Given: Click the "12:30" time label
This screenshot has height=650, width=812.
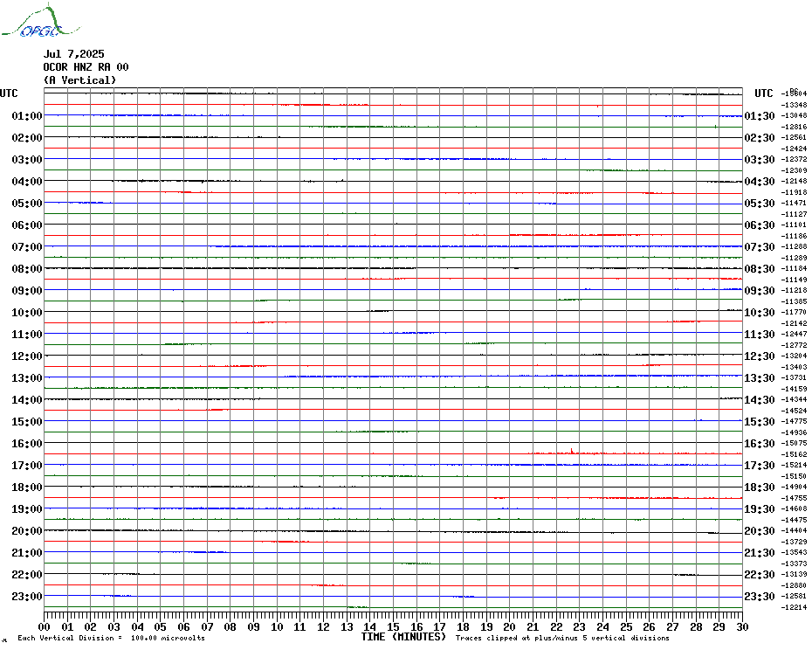Looking at the screenshot, I should click(x=760, y=356).
